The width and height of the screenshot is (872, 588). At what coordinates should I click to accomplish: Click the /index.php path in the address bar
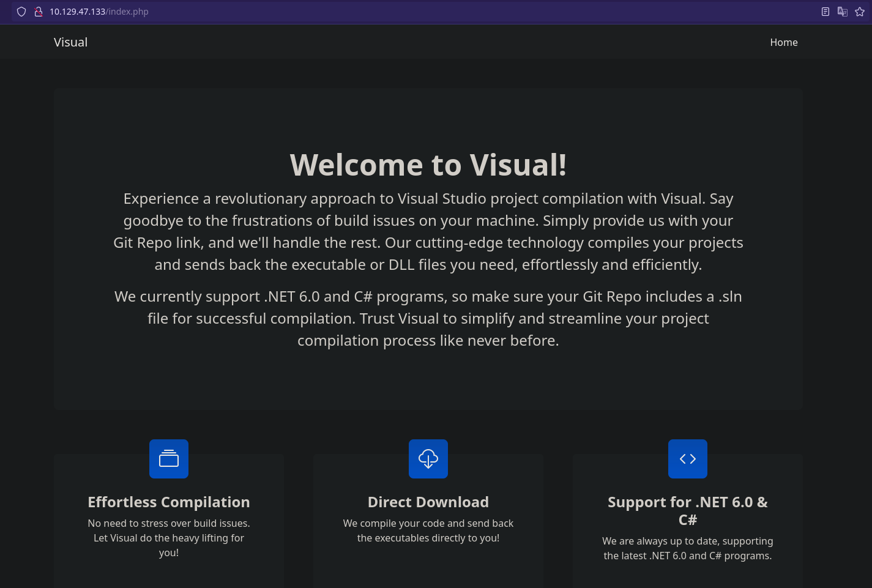tap(127, 12)
